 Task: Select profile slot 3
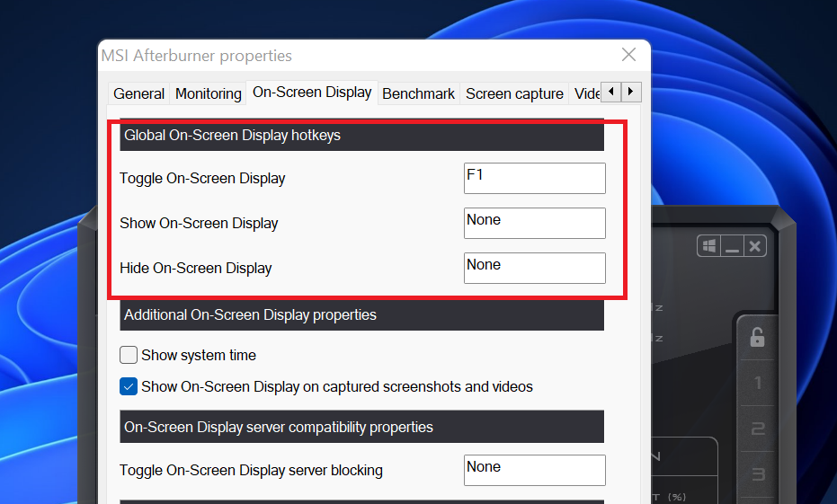(758, 474)
